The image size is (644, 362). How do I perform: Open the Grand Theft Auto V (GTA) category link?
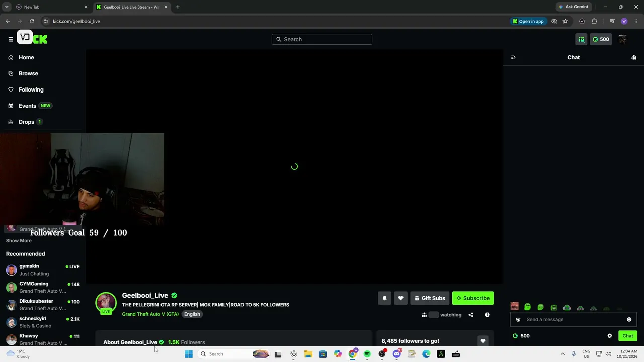click(150, 314)
